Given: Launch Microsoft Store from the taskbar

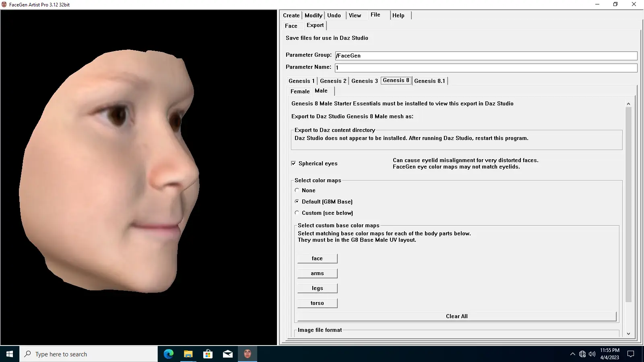Looking at the screenshot, I should [208, 354].
